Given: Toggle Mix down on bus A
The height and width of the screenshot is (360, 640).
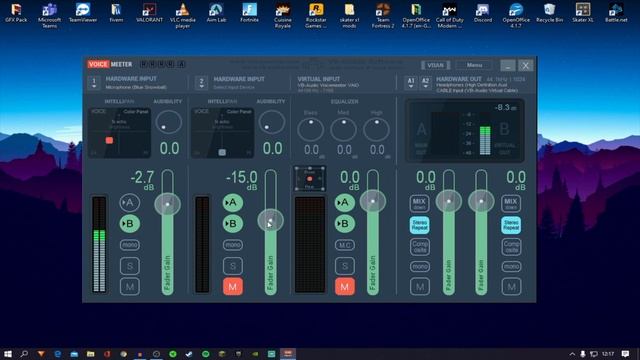Looking at the screenshot, I should tap(420, 203).
